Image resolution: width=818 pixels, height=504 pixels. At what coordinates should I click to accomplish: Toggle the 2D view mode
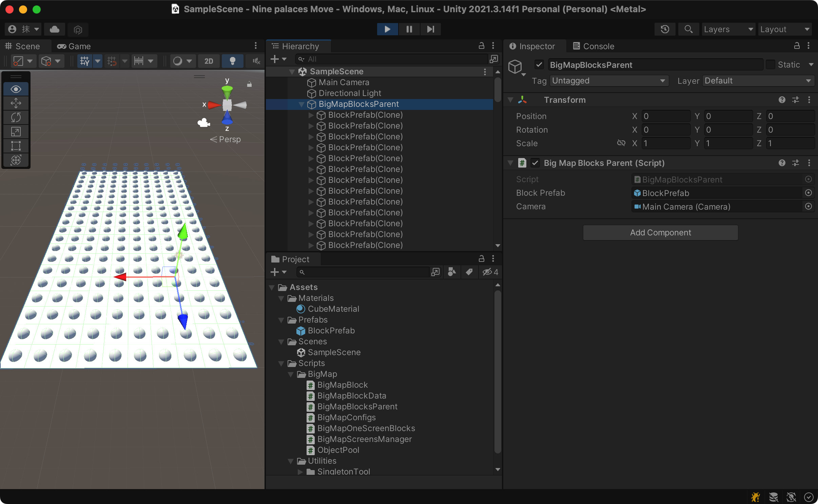point(209,61)
